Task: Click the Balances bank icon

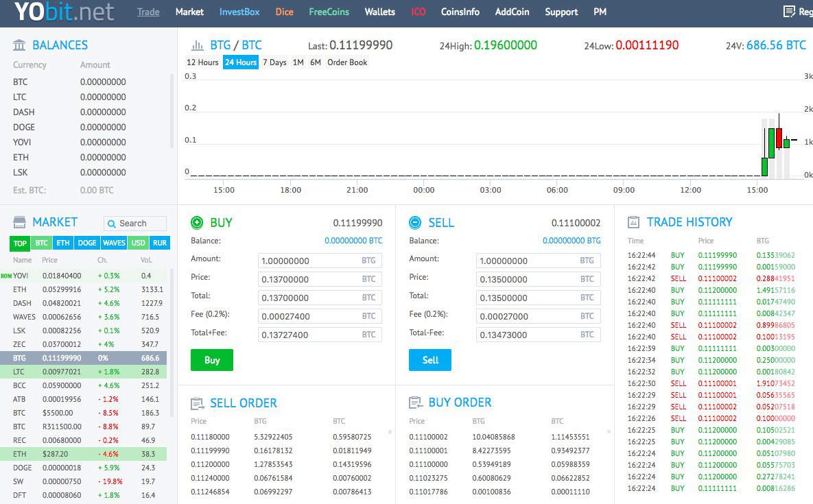Action: (x=19, y=45)
